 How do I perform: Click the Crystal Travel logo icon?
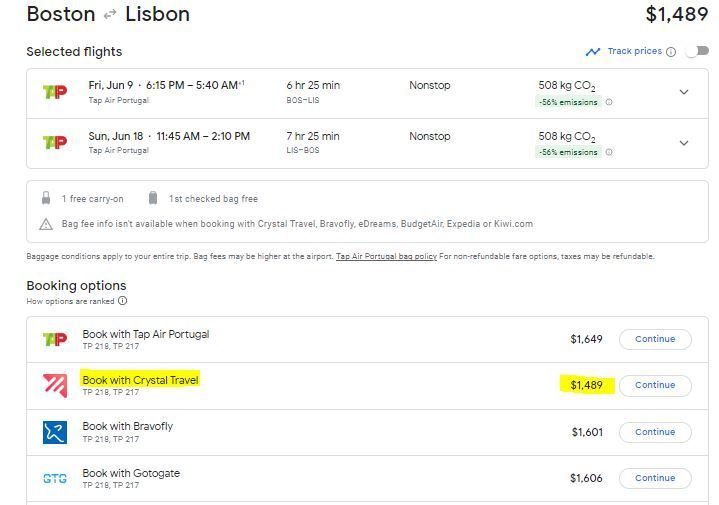coord(55,385)
